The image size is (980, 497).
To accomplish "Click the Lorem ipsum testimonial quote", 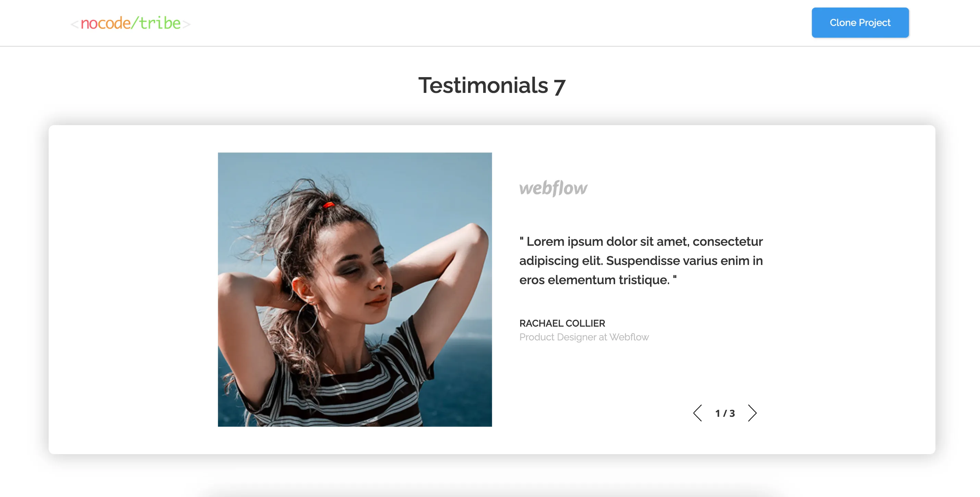I will tap(641, 261).
